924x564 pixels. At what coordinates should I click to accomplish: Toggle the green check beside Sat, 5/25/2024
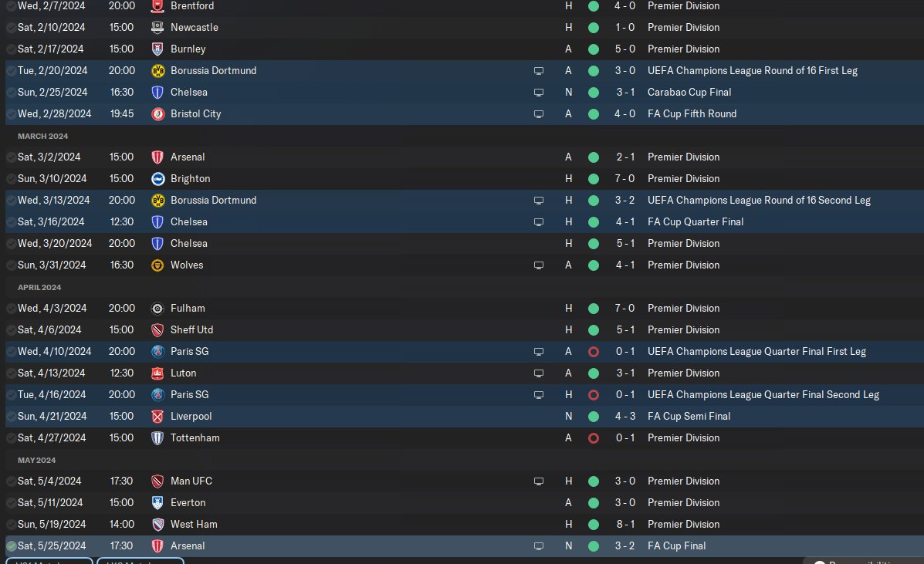[x=11, y=545]
